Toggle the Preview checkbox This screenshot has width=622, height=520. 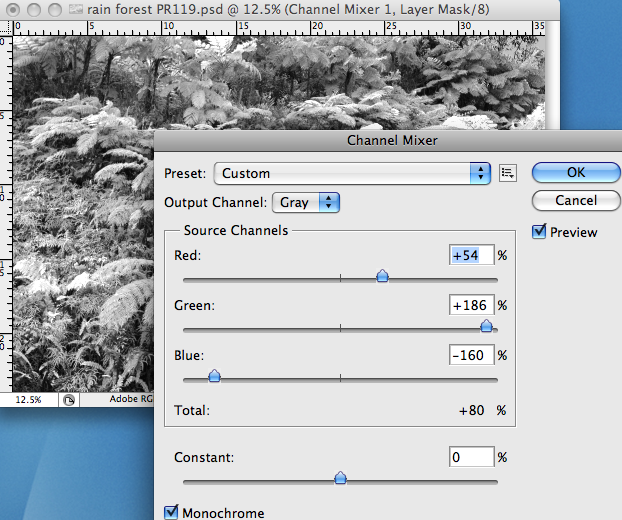539,232
